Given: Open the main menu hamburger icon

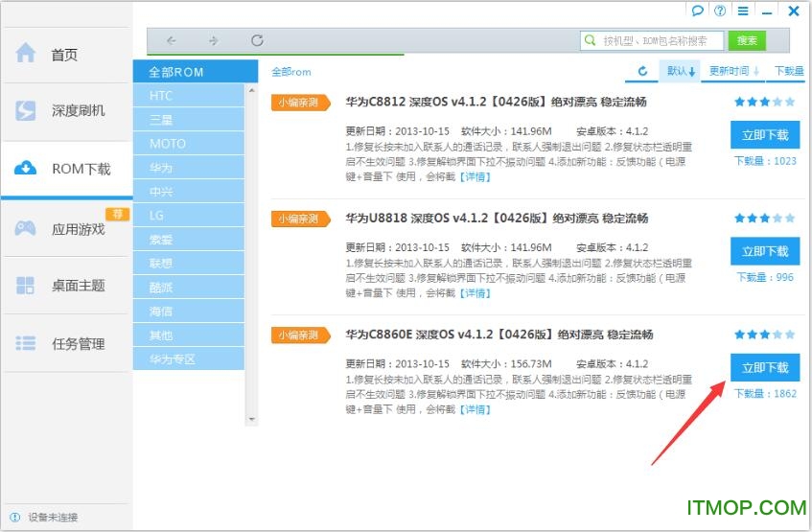Looking at the screenshot, I should click(x=743, y=11).
